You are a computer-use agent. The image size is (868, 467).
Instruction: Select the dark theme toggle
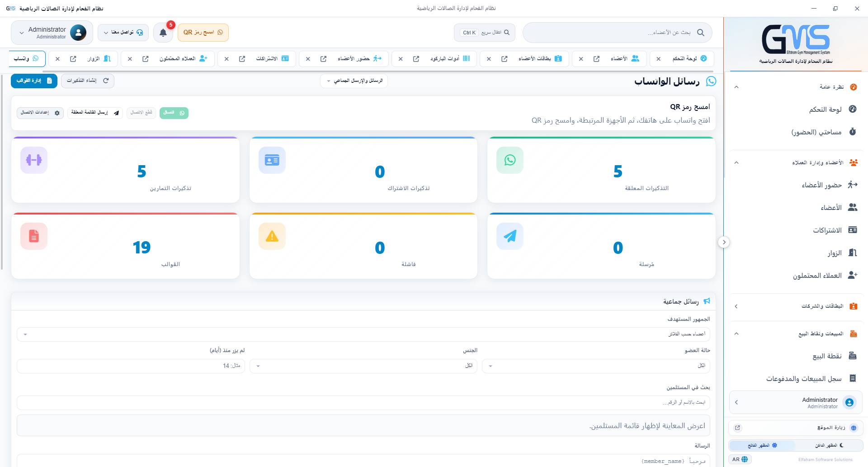[x=829, y=446]
